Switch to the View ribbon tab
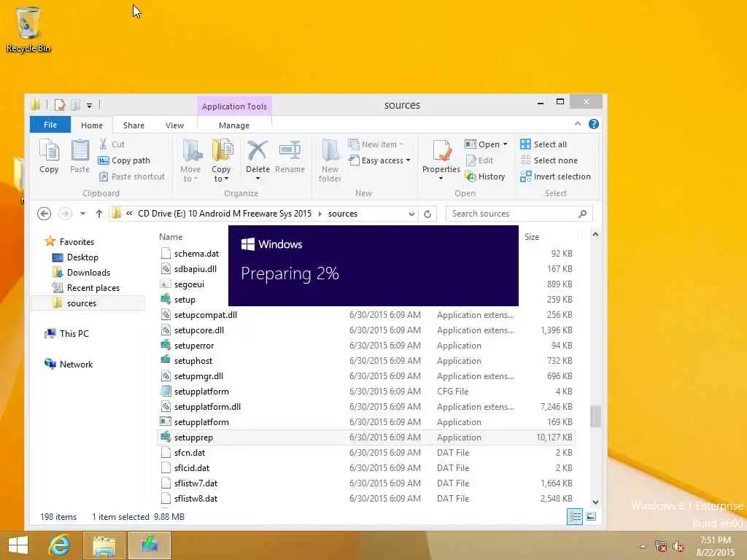747x560 pixels. [x=174, y=125]
